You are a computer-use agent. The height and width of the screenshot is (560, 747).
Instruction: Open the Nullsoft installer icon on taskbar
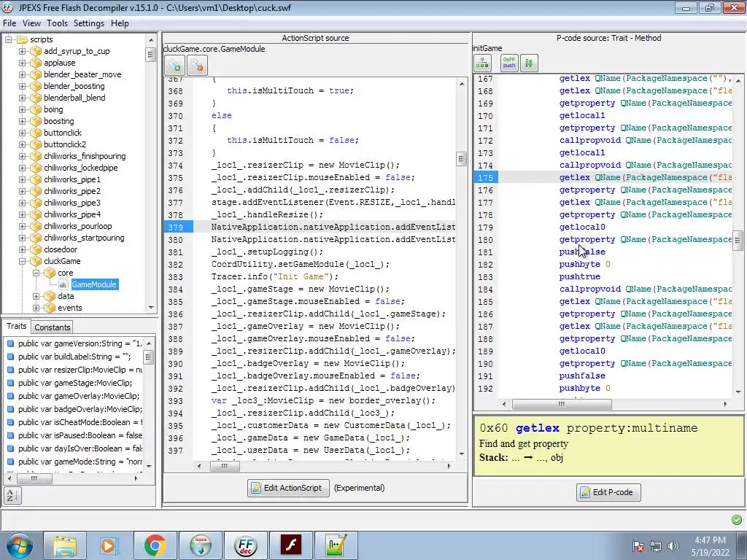point(200,545)
